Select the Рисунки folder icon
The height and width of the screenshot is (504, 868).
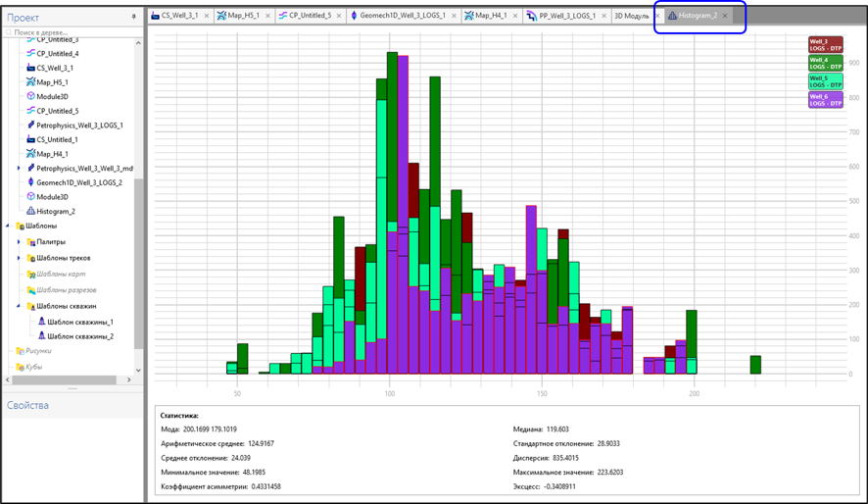click(x=20, y=351)
